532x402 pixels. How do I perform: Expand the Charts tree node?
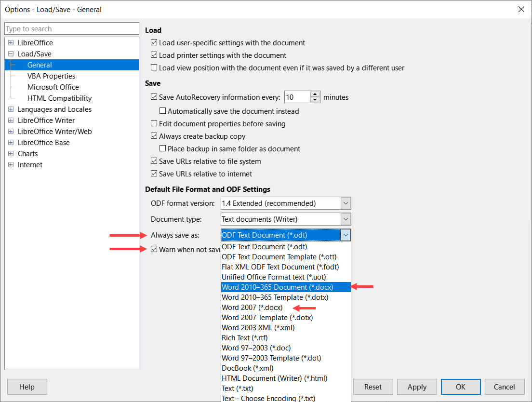(x=11, y=154)
